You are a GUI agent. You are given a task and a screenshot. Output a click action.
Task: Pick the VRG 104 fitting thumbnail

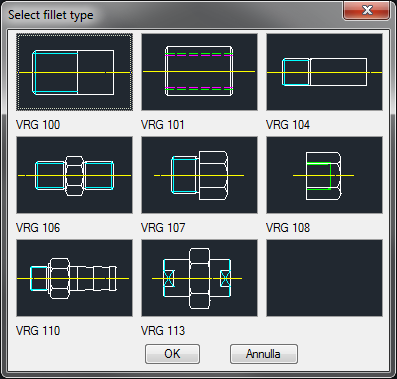point(324,72)
